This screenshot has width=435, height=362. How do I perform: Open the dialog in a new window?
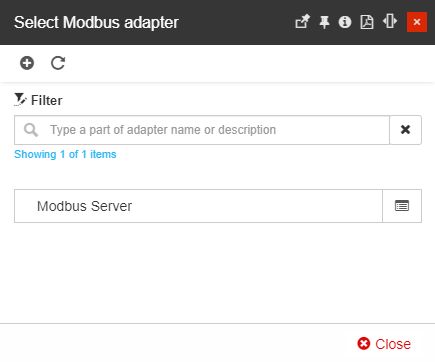[302, 22]
